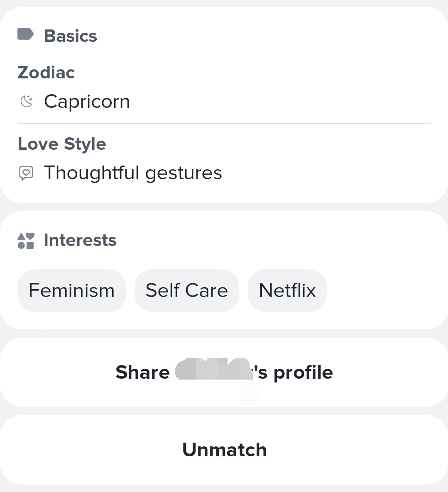Tap the Interests shapes icon
This screenshot has height=492, width=448.
click(26, 241)
